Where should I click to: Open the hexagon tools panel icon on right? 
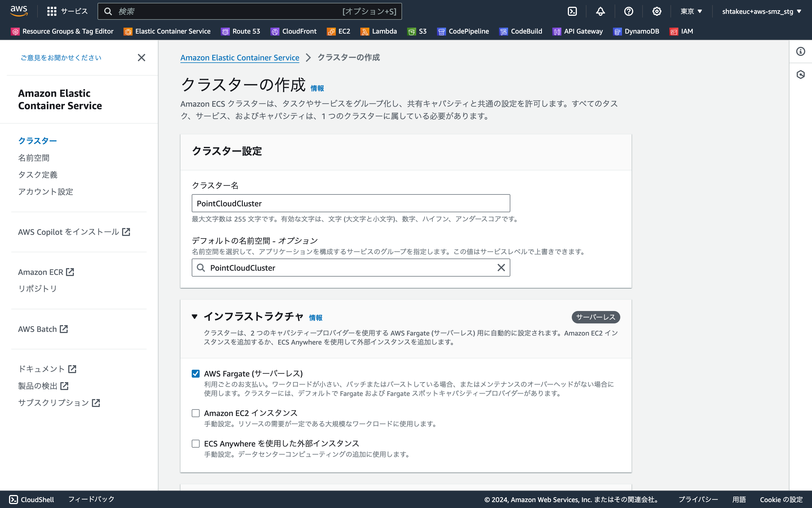point(801,74)
